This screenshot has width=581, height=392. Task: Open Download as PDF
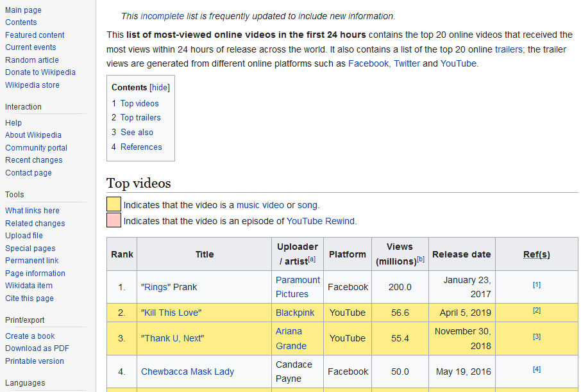[x=37, y=348]
